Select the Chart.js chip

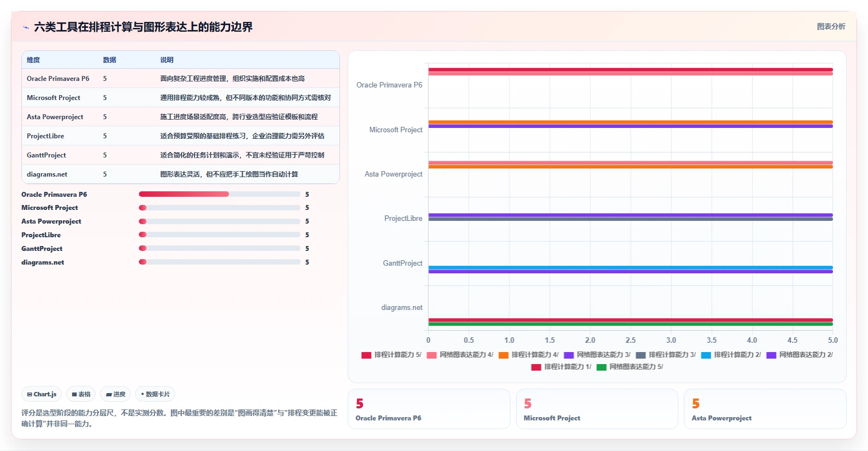[x=42, y=394]
